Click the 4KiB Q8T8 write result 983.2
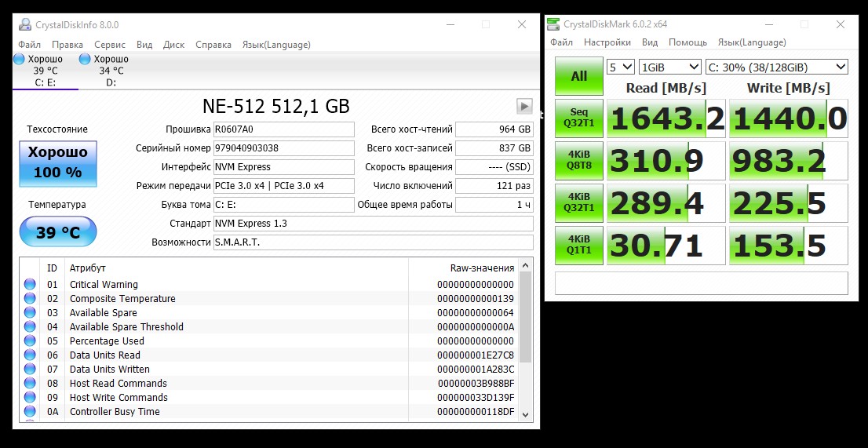 [x=789, y=161]
